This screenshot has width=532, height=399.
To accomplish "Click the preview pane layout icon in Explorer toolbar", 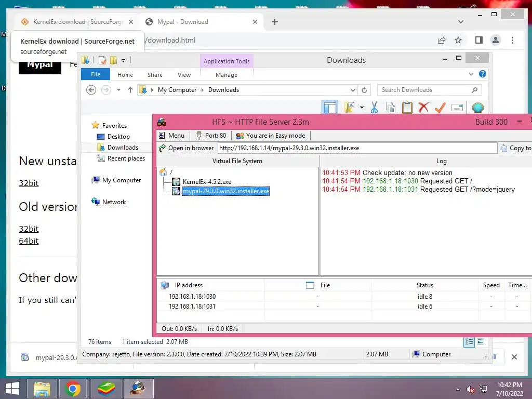I will point(330,108).
